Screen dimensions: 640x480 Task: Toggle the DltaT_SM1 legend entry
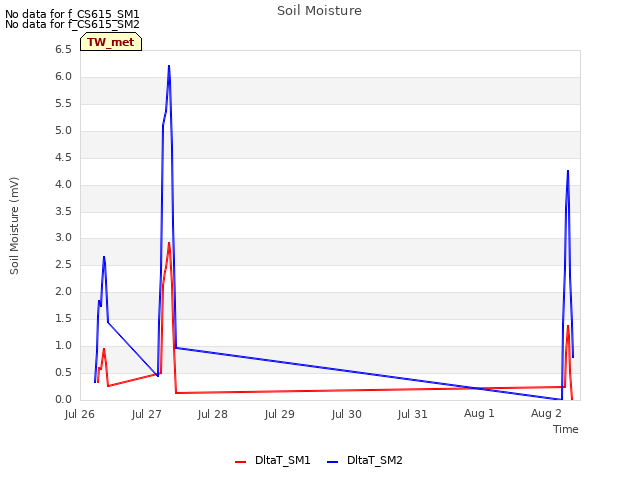(273, 460)
